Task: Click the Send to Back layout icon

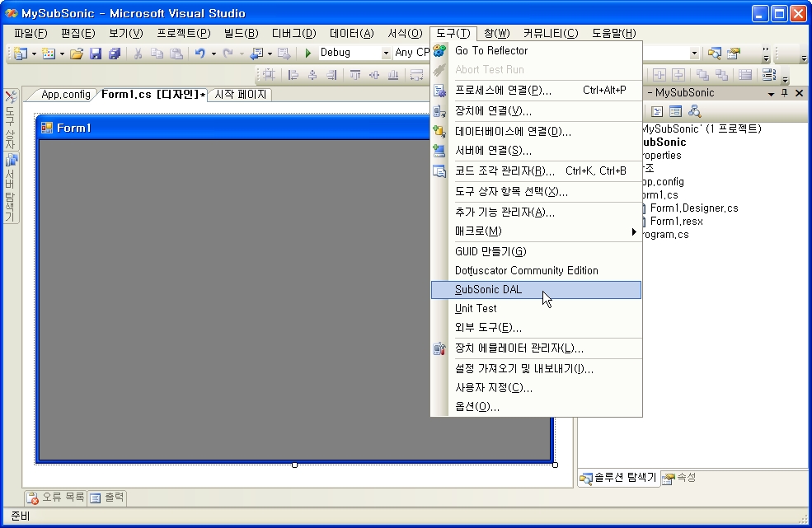Action: (721, 75)
